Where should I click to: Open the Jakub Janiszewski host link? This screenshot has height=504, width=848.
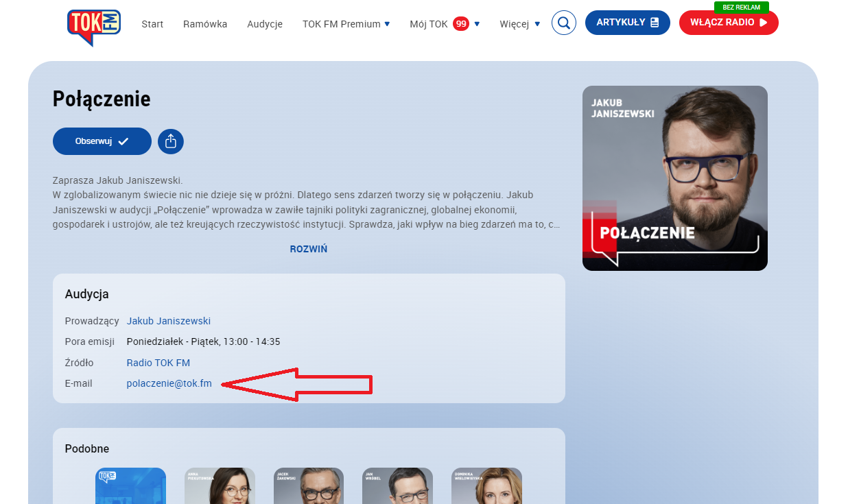coord(169,321)
